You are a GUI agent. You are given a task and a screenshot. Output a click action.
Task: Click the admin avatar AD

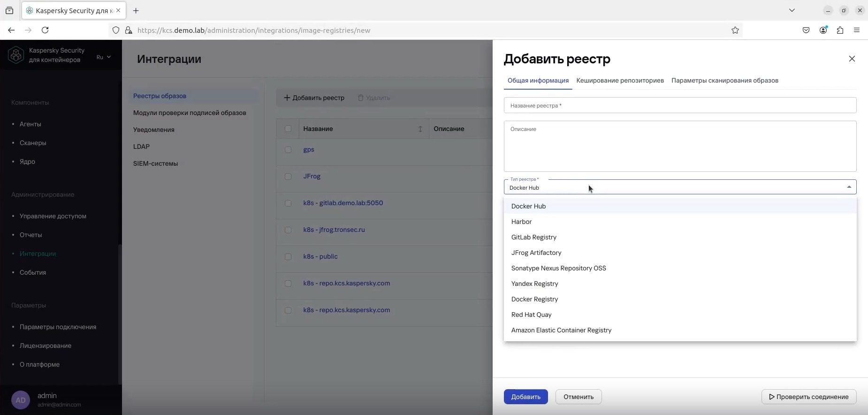point(21,400)
